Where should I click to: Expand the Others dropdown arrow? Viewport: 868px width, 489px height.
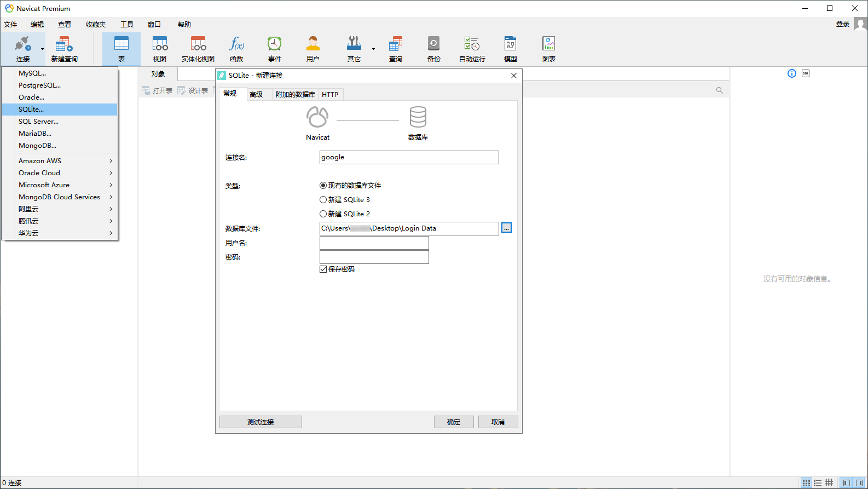(373, 49)
